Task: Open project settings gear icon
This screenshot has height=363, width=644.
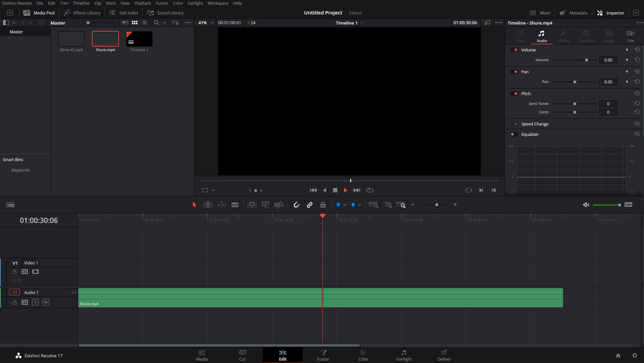Action: click(635, 355)
